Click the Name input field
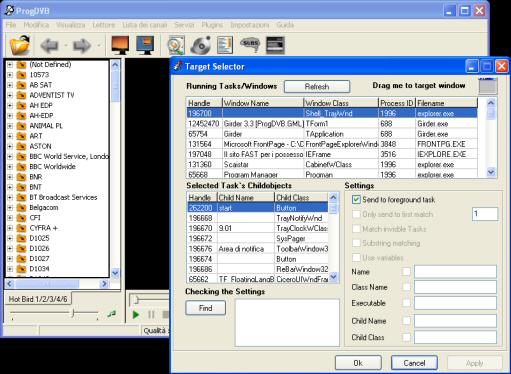This screenshot has height=374, width=511. click(x=455, y=272)
